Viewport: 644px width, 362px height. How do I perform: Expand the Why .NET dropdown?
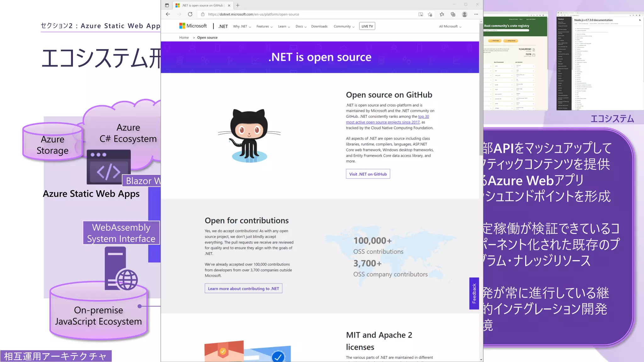tap(242, 26)
